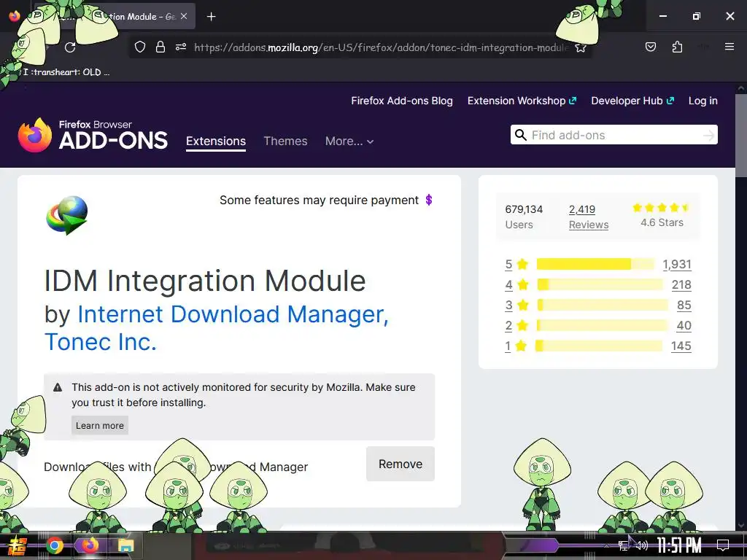The width and height of the screenshot is (747, 560).
Task: Click the 4-star rating bar
Action: click(x=600, y=285)
